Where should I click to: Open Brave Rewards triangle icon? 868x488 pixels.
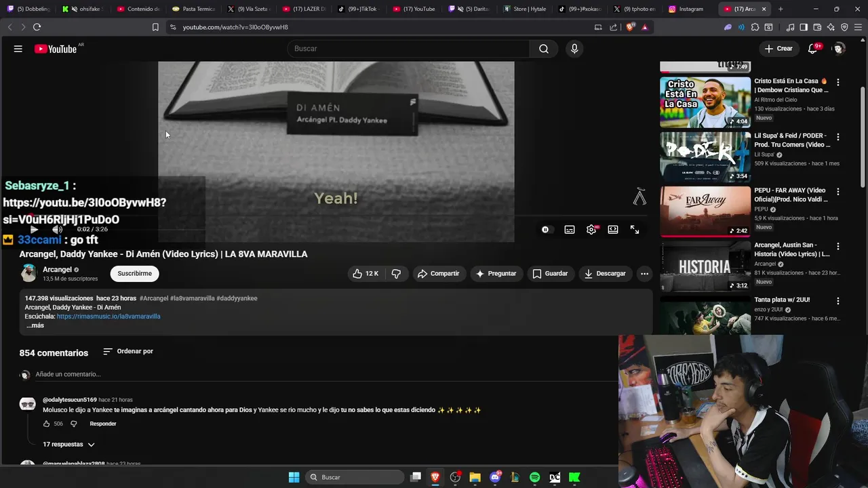click(644, 27)
